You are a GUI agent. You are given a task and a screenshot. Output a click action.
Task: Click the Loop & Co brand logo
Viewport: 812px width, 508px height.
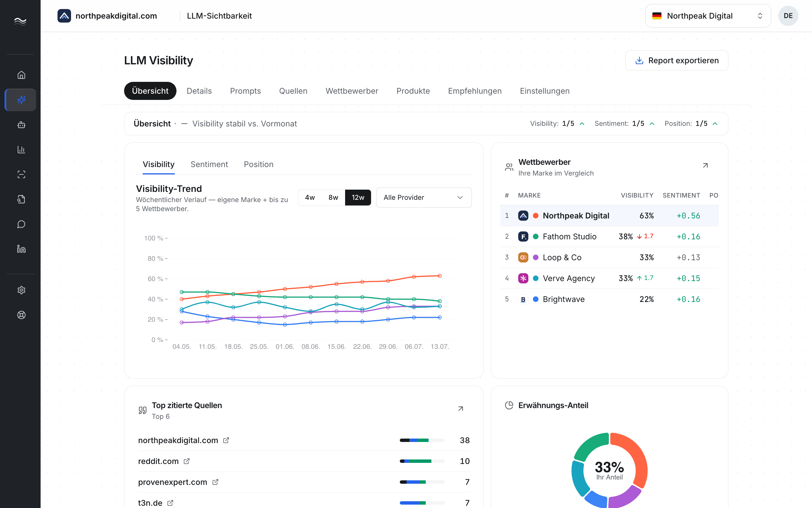[x=523, y=257]
